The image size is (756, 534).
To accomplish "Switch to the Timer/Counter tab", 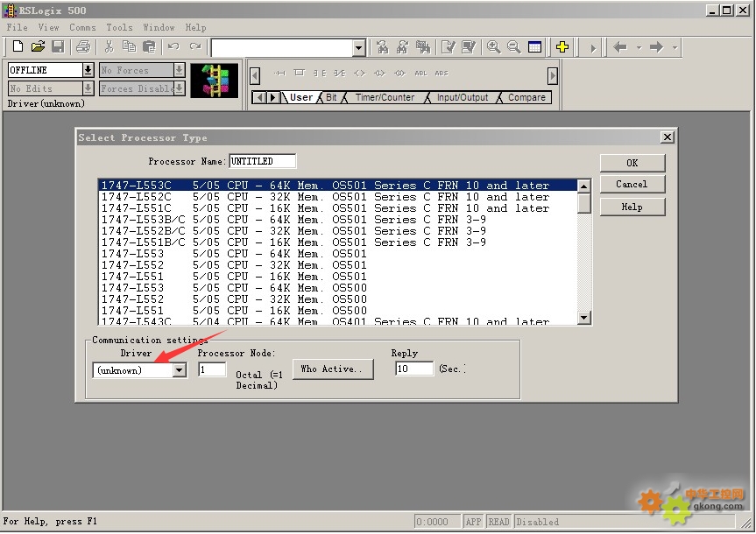I will click(385, 97).
